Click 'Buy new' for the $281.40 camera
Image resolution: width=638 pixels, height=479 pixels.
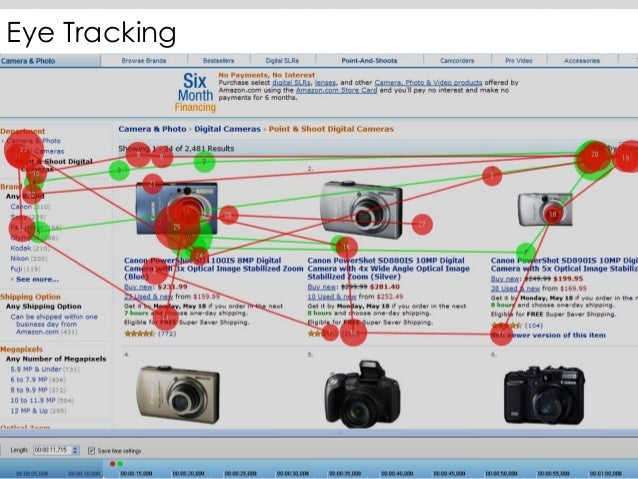tap(319, 287)
